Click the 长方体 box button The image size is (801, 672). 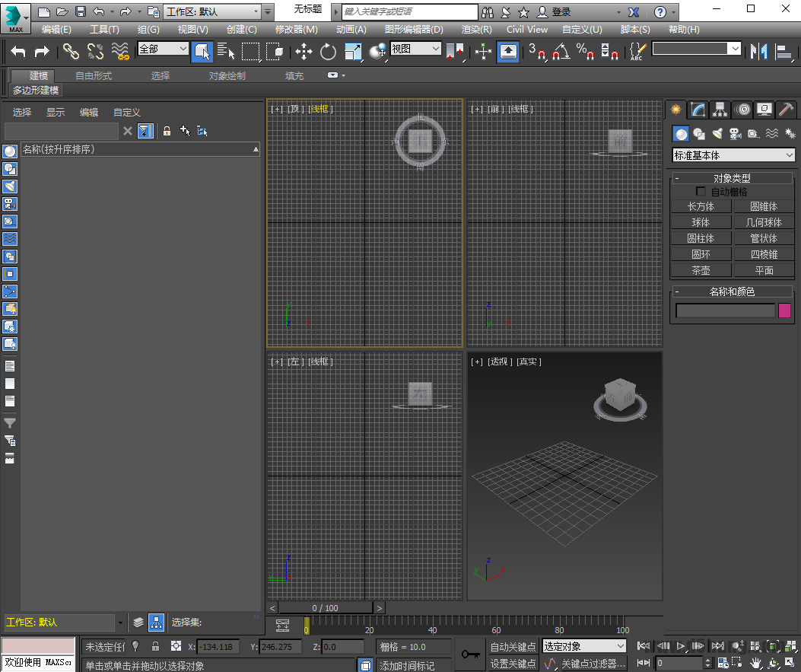(x=701, y=206)
